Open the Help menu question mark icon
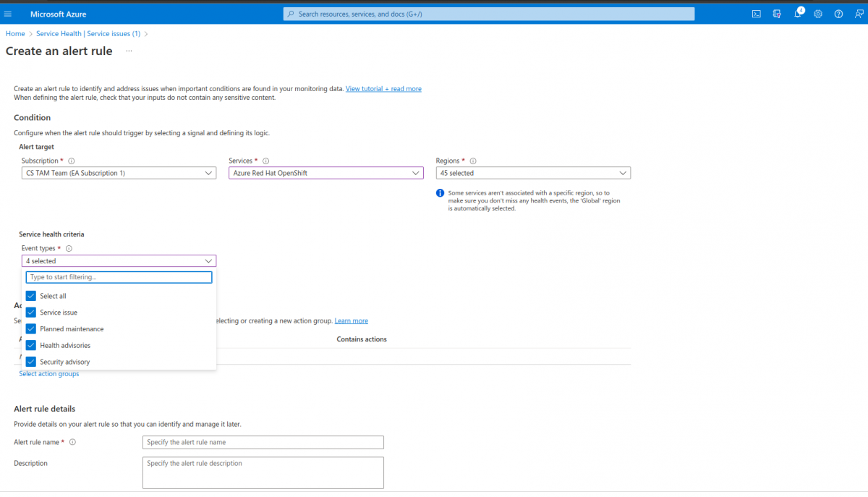The image size is (868, 497). [x=838, y=14]
